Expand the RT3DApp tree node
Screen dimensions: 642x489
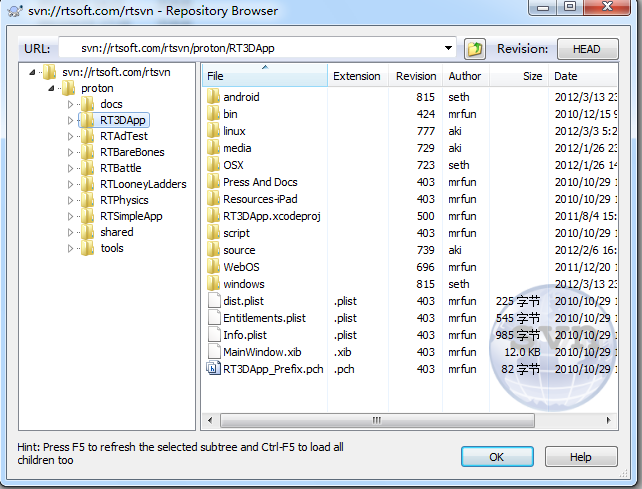(70, 120)
